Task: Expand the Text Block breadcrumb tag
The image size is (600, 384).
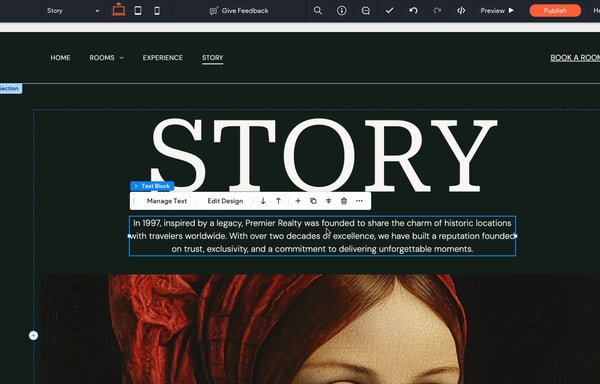Action: coord(152,186)
